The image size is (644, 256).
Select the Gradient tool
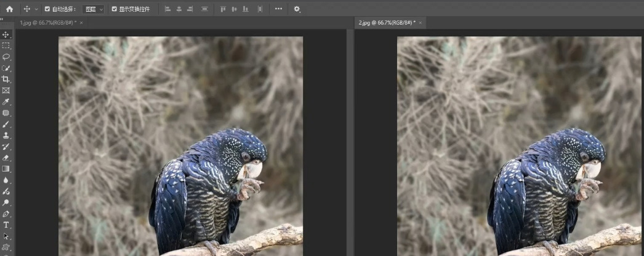tap(6, 168)
